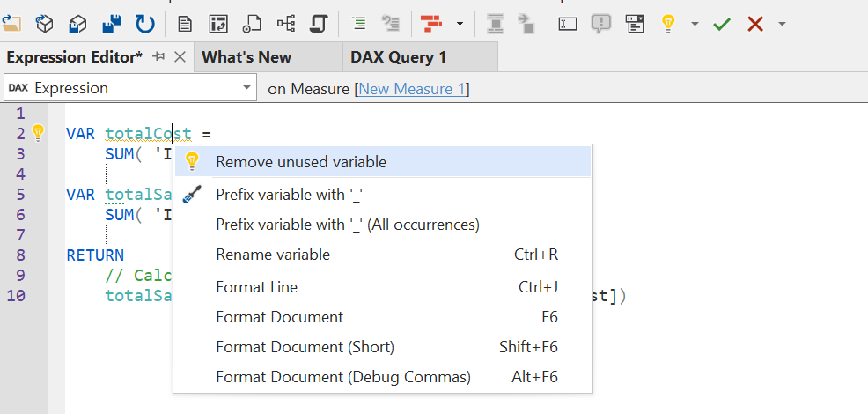868x414 pixels.
Task: Click the speech bubble comment icon
Action: point(601,24)
